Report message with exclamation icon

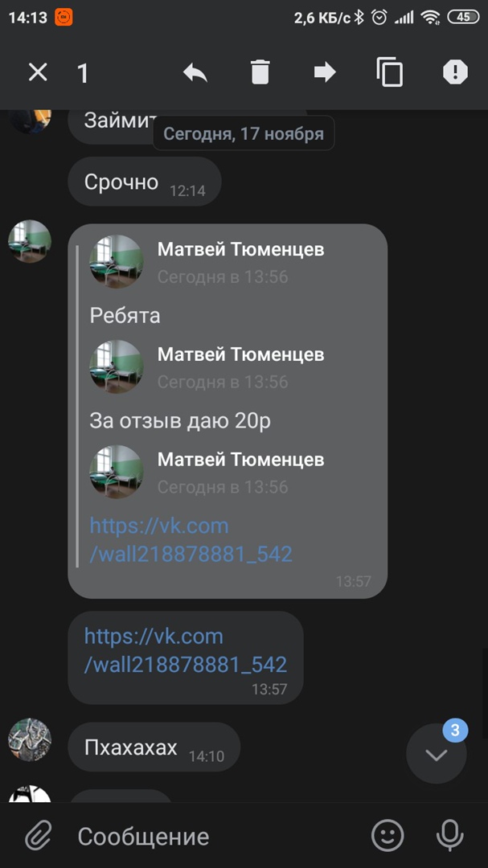pyautogui.click(x=455, y=72)
